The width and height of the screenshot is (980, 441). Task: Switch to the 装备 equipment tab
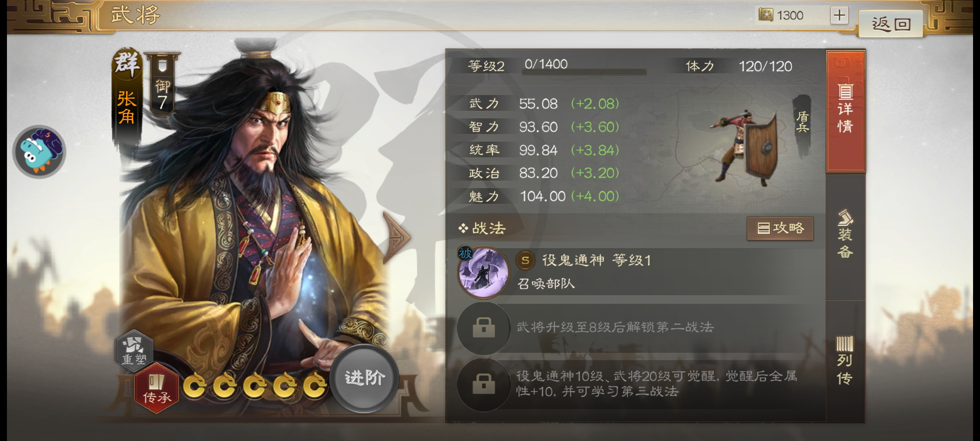(x=846, y=235)
